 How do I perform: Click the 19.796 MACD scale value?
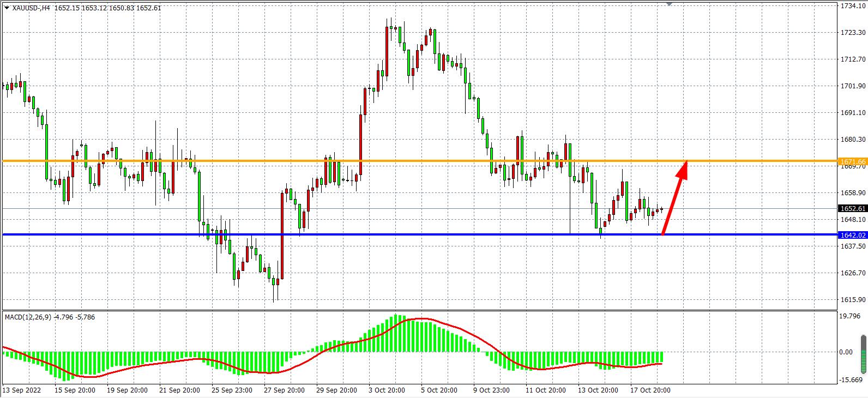pyautogui.click(x=849, y=316)
